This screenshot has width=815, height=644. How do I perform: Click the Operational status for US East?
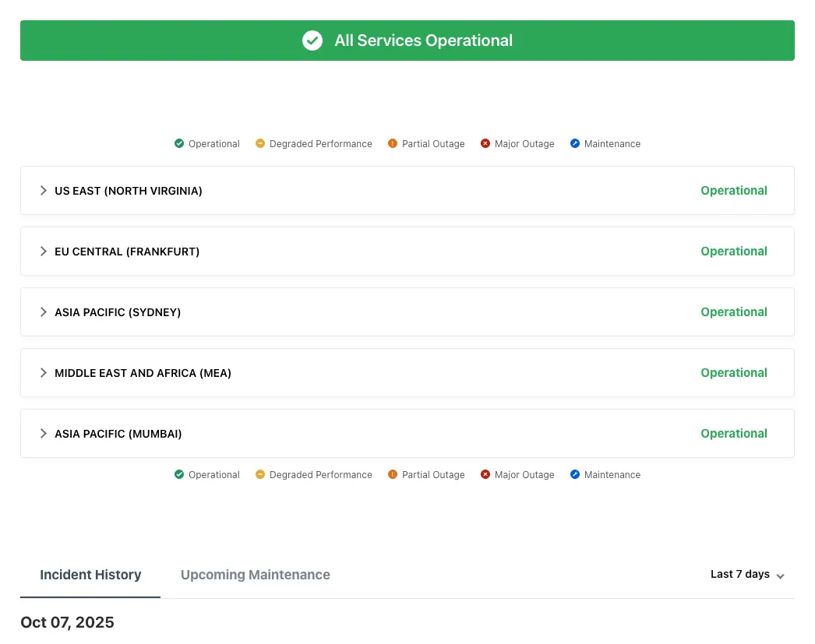click(733, 190)
